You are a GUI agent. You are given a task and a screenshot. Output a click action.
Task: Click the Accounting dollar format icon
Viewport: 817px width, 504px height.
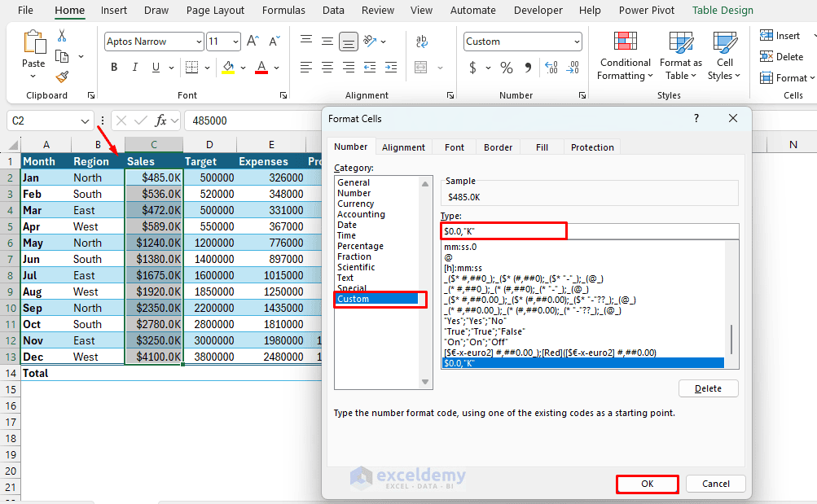pyautogui.click(x=472, y=68)
